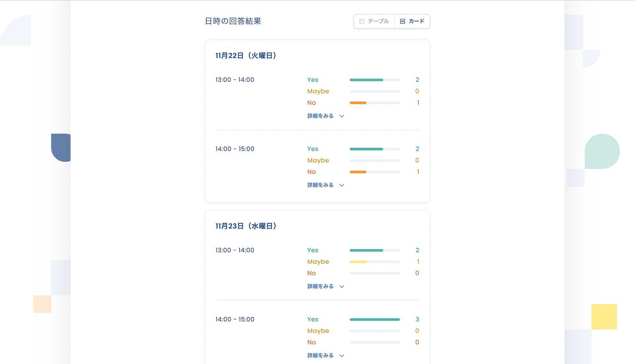The width and height of the screenshot is (635, 364).
Task: Click the card icon beside カード
Action: click(402, 21)
